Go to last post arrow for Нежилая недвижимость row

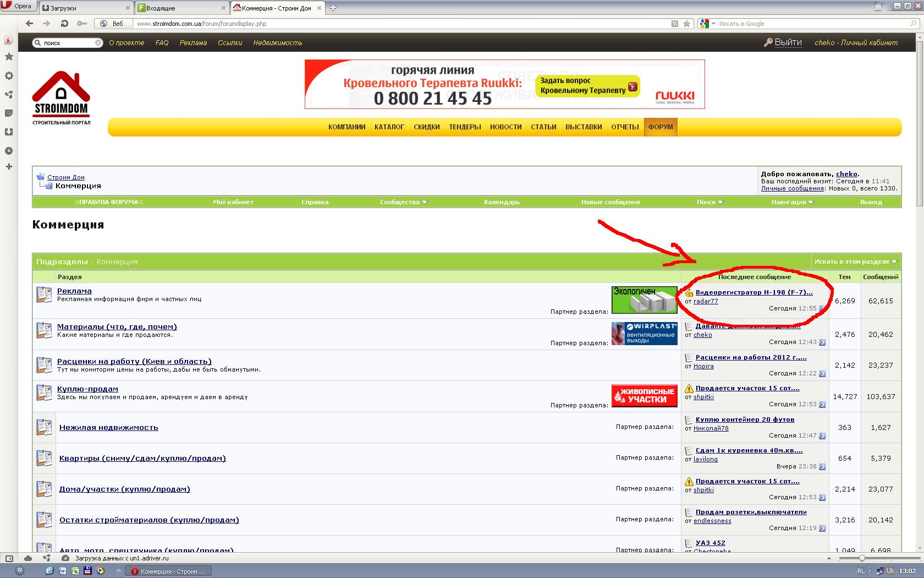(x=822, y=436)
